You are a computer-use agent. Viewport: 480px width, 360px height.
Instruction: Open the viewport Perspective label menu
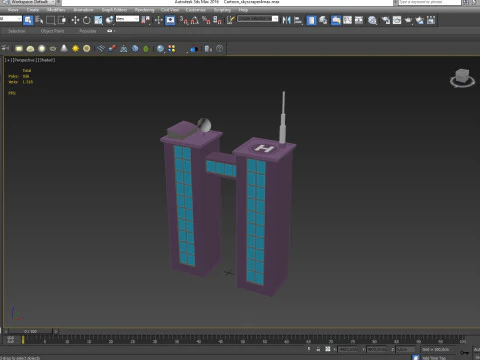pyautogui.click(x=25, y=60)
